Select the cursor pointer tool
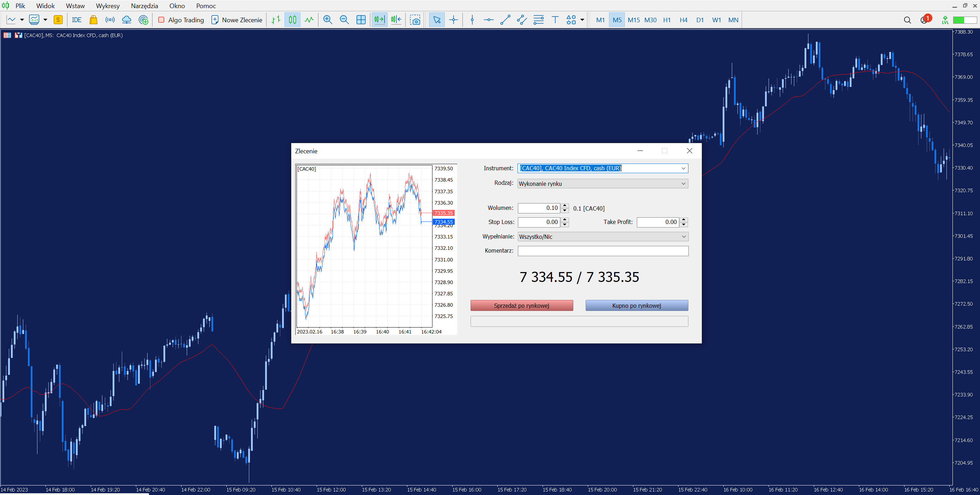 pos(437,20)
